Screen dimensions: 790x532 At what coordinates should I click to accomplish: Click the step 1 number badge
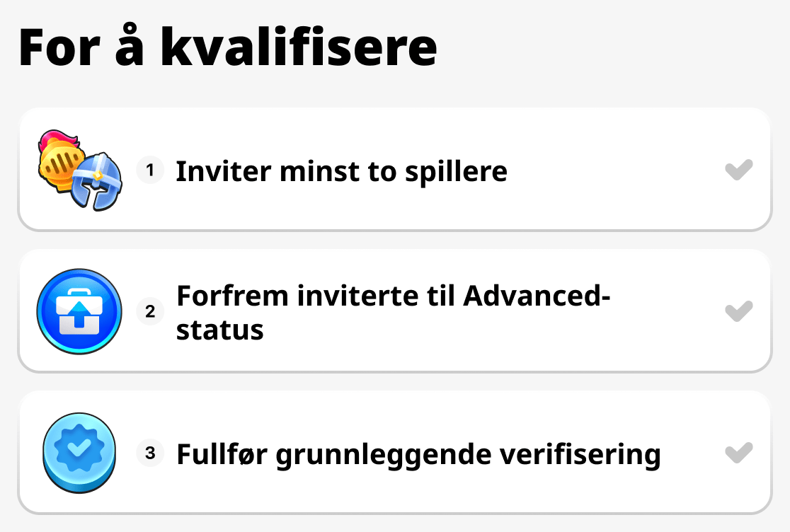coord(150,170)
